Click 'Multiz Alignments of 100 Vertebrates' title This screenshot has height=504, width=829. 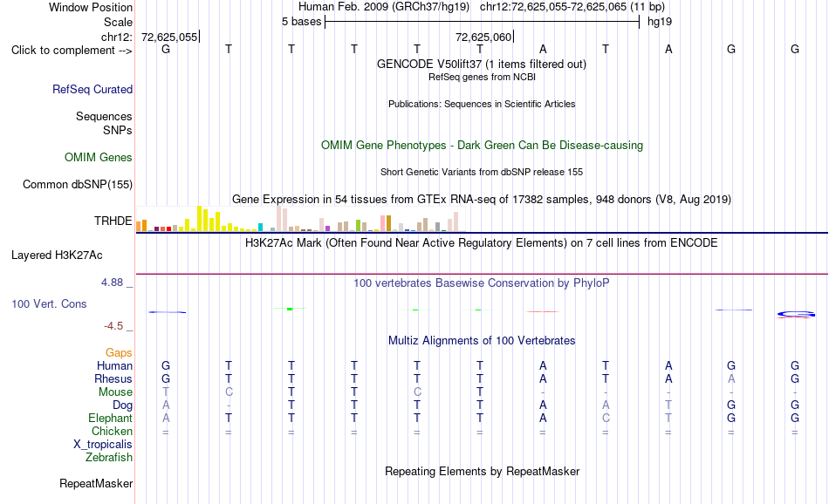481,341
